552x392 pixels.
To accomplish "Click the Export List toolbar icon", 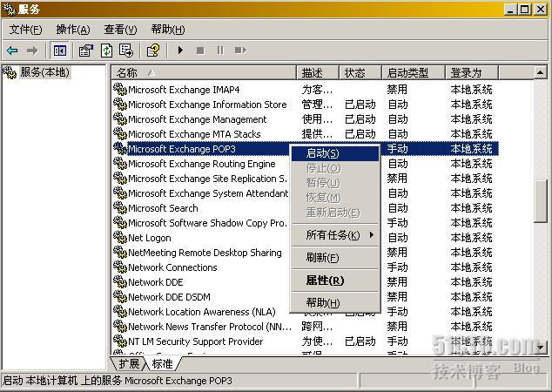I will point(126,51).
